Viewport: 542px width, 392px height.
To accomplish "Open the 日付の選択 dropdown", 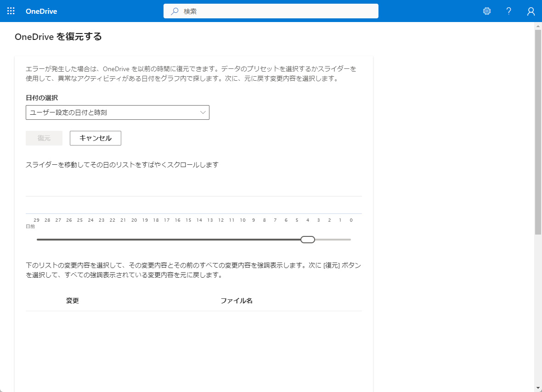I will coord(118,112).
